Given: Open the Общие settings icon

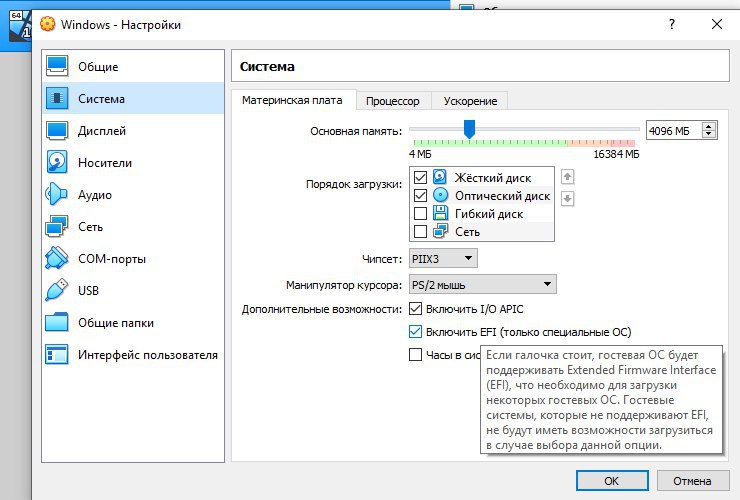Looking at the screenshot, I should (57, 66).
